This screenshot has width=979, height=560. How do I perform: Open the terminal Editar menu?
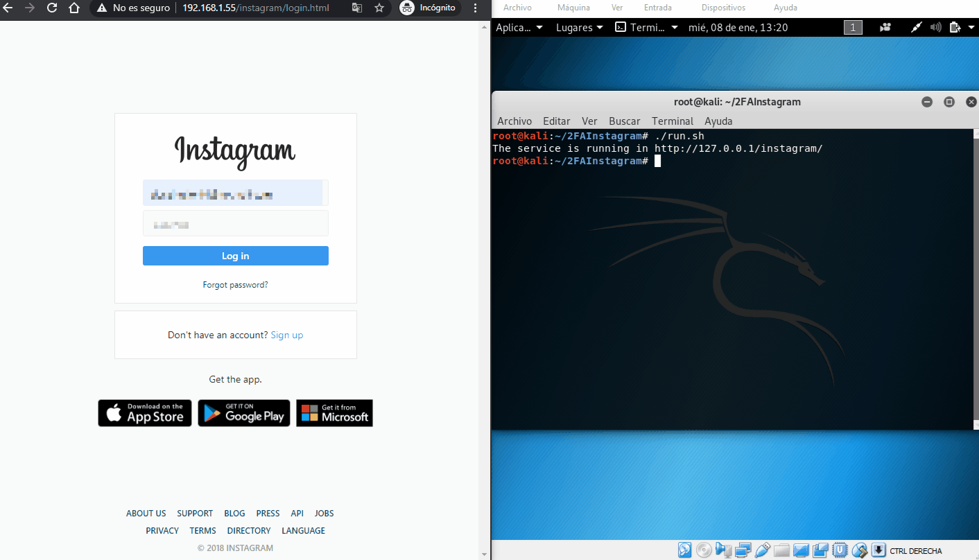click(557, 121)
